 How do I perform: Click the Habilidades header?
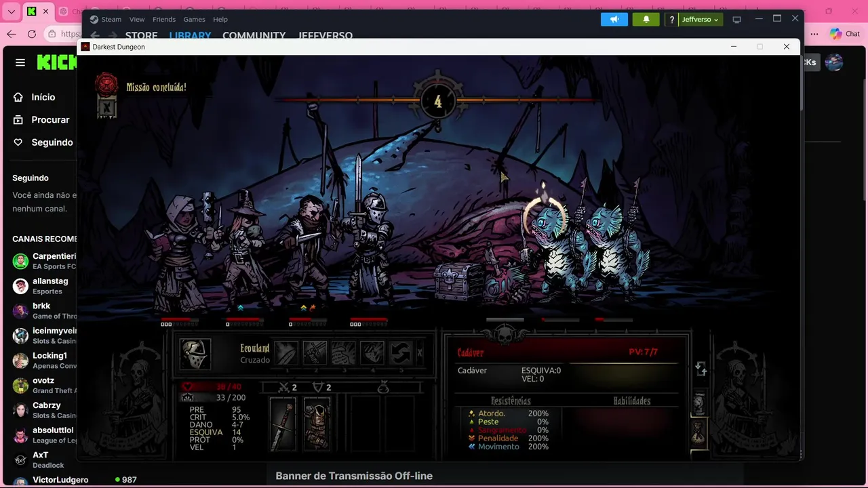632,401
